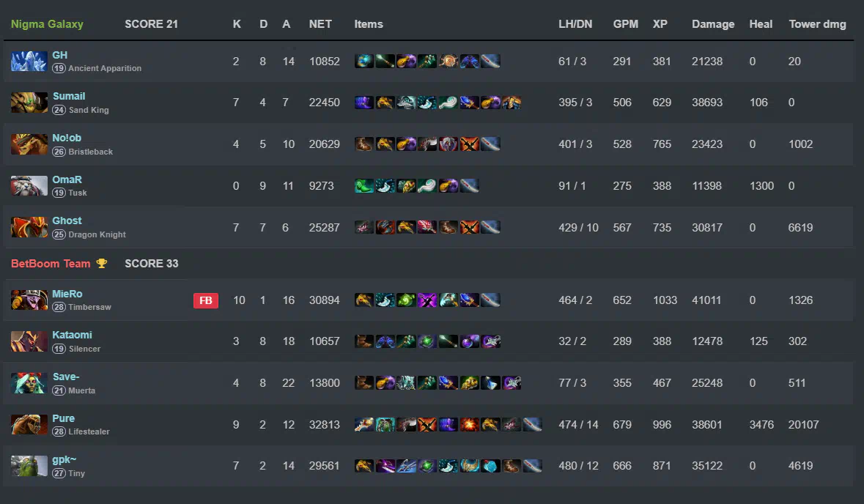The image size is (864, 504).
Task: Click the Shiva's Guard item in Sumail's row
Action: click(406, 103)
